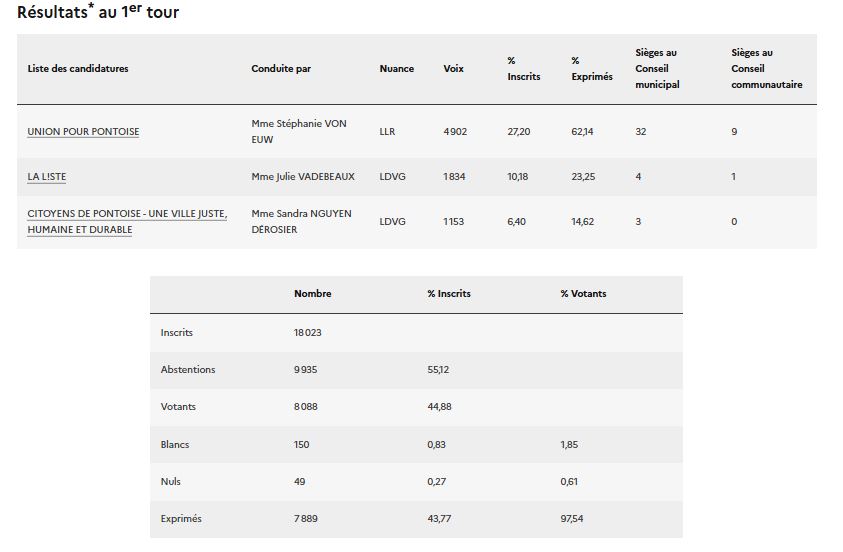Open CITOYENS DE PONTOISE list link
This screenshot has height=552, width=843.
[127, 221]
